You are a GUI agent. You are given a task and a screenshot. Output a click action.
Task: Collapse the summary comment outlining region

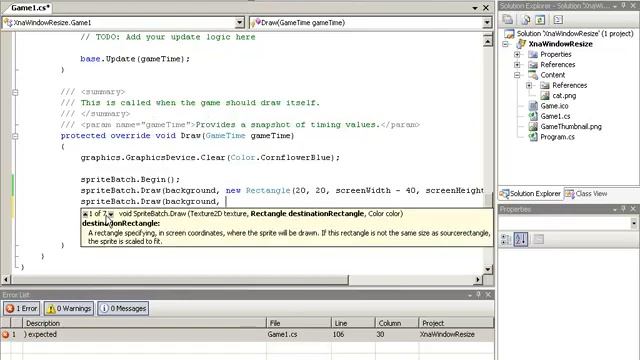pos(15,92)
